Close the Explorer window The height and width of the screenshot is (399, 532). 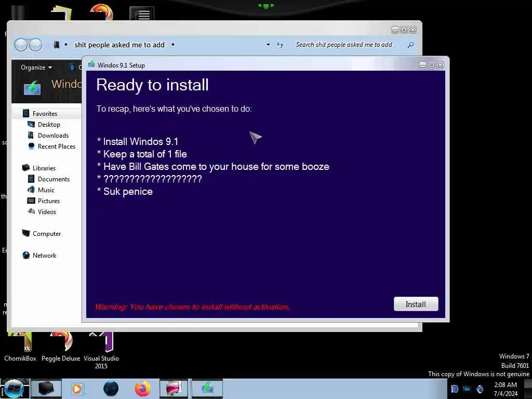click(413, 30)
